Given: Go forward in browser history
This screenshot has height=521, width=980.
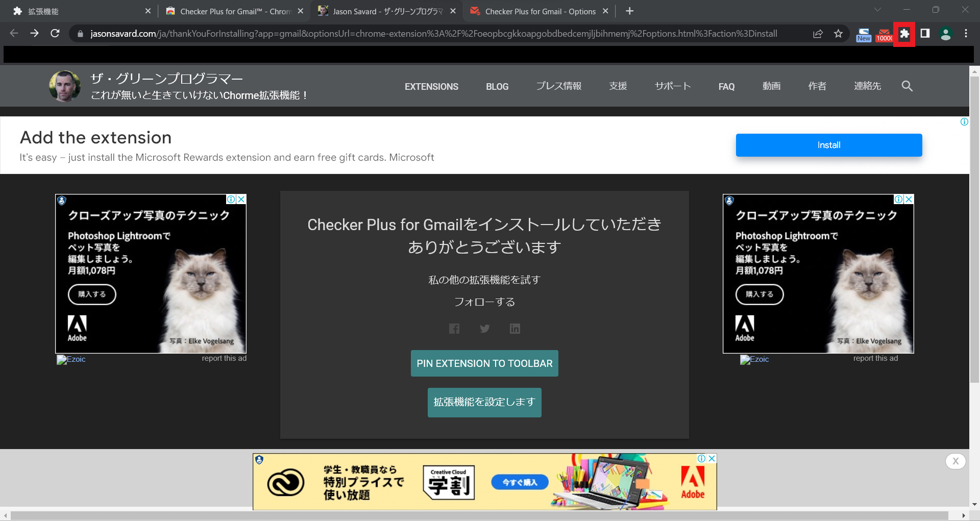Looking at the screenshot, I should [34, 34].
